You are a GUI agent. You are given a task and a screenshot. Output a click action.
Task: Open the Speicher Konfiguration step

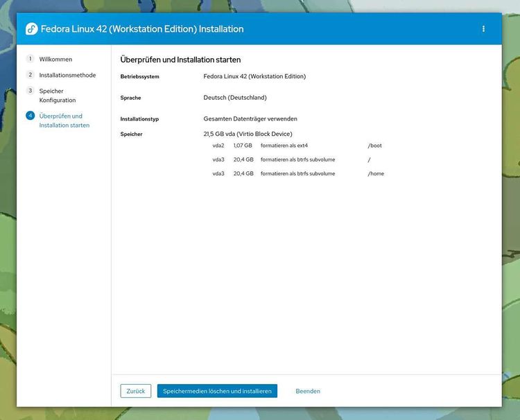point(57,96)
